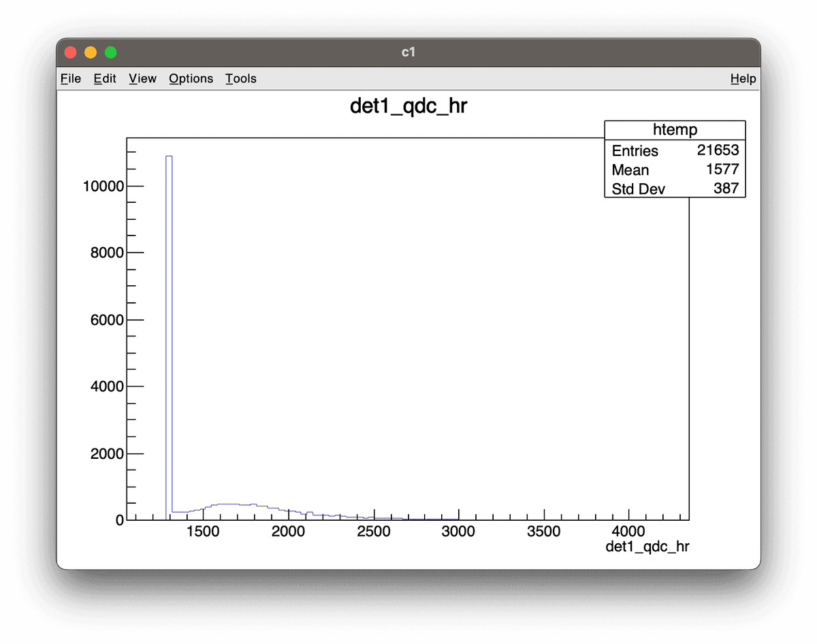Click the Std Dev value 387
Screen dimensions: 817x644
point(726,189)
